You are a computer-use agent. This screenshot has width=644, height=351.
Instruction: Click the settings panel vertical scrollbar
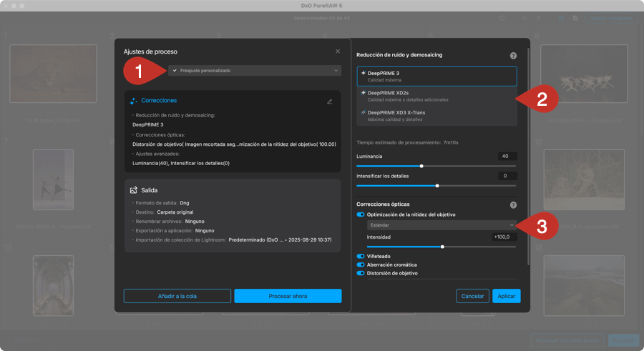(528, 156)
